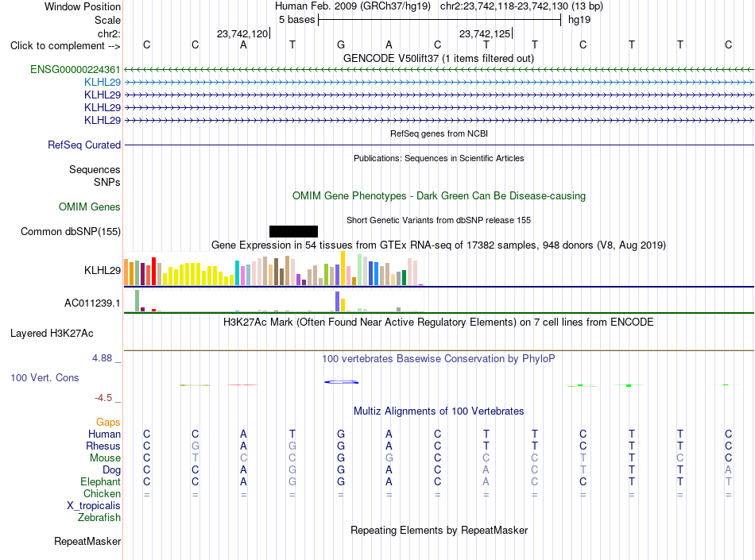
Task: Open GENCODE V50lift37 track title
Action: click(x=438, y=58)
